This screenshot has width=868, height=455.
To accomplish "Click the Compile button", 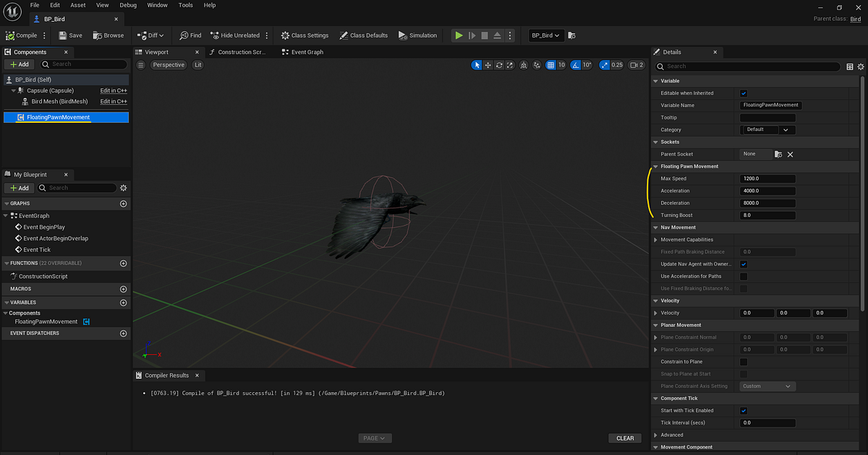I will tap(22, 35).
